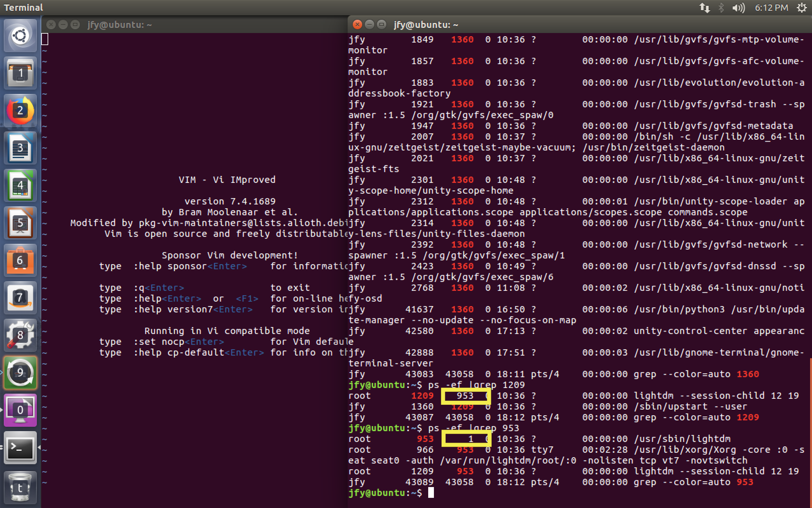The image size is (812, 508).
Task: Click the PID 41637 in process list
Action: (419, 309)
